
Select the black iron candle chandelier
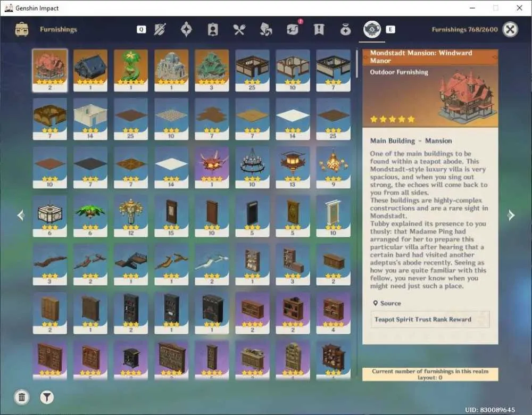coord(252,167)
